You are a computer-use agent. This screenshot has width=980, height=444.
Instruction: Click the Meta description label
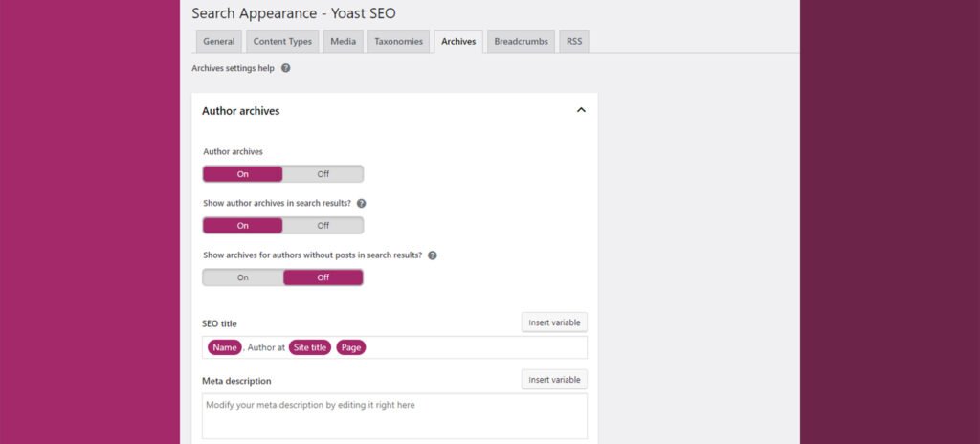coord(236,381)
